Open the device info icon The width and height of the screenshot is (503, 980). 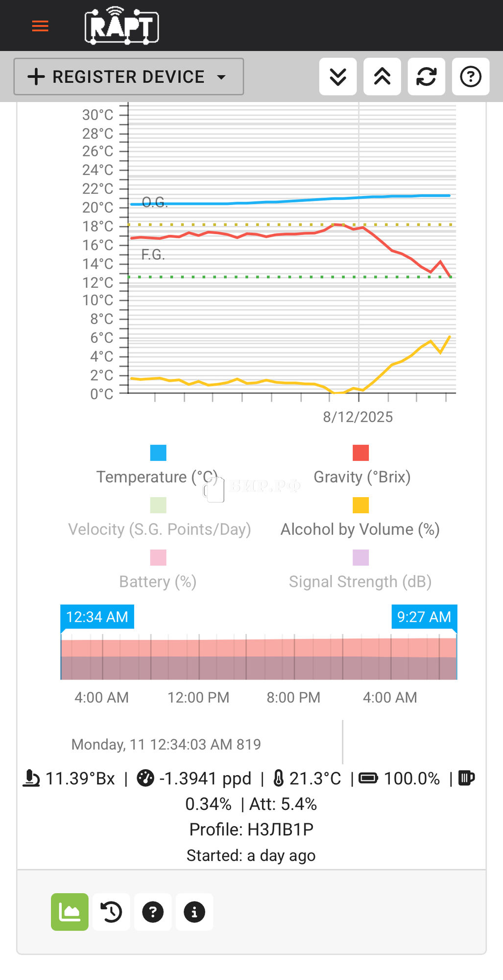coord(194,912)
